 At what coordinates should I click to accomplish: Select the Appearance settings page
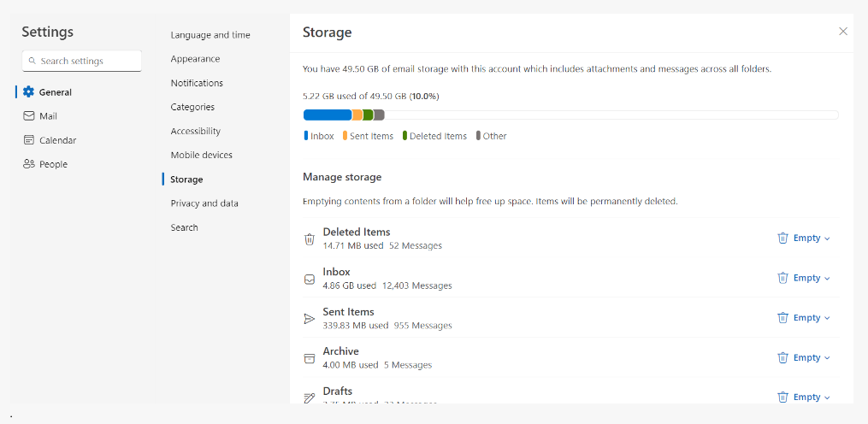tap(195, 59)
